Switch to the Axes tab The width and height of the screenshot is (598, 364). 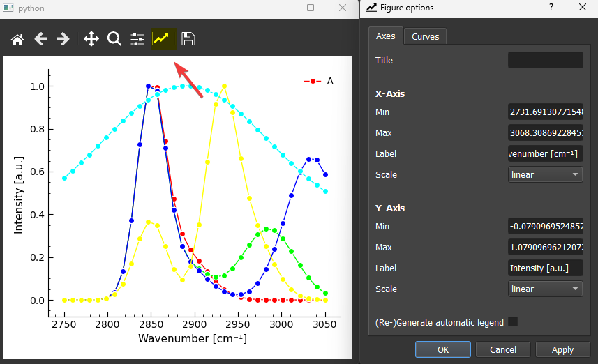tap(386, 36)
